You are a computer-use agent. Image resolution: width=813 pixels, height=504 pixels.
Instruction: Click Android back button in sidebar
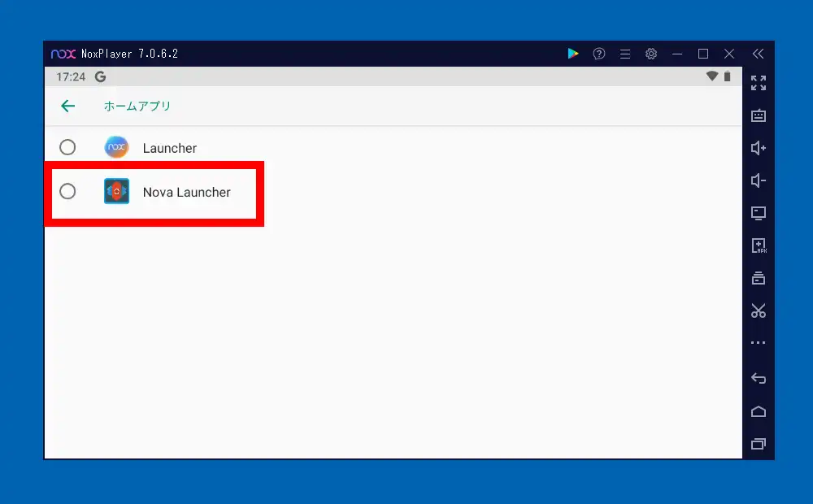pyautogui.click(x=758, y=379)
